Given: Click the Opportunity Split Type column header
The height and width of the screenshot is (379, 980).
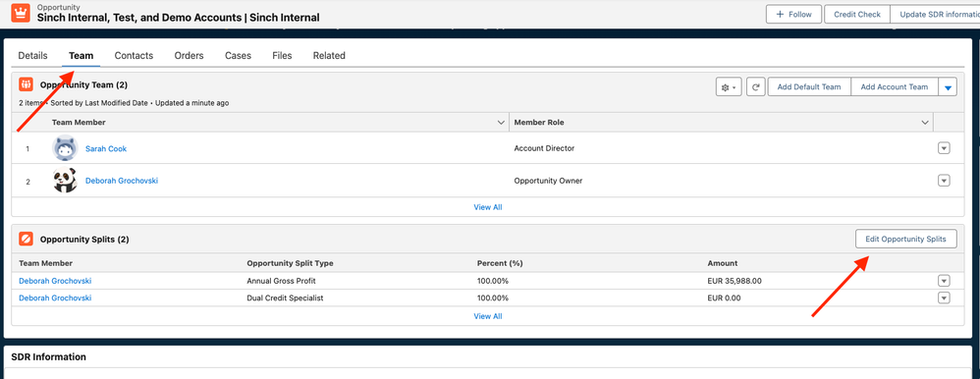Looking at the screenshot, I should click(x=290, y=263).
